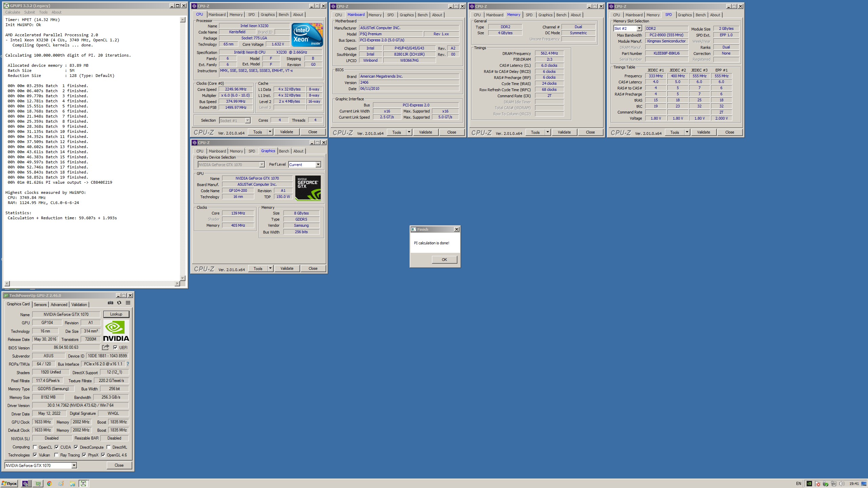Image resolution: width=868 pixels, height=488 pixels.
Task: Click the EN language indicator
Action: point(798,484)
